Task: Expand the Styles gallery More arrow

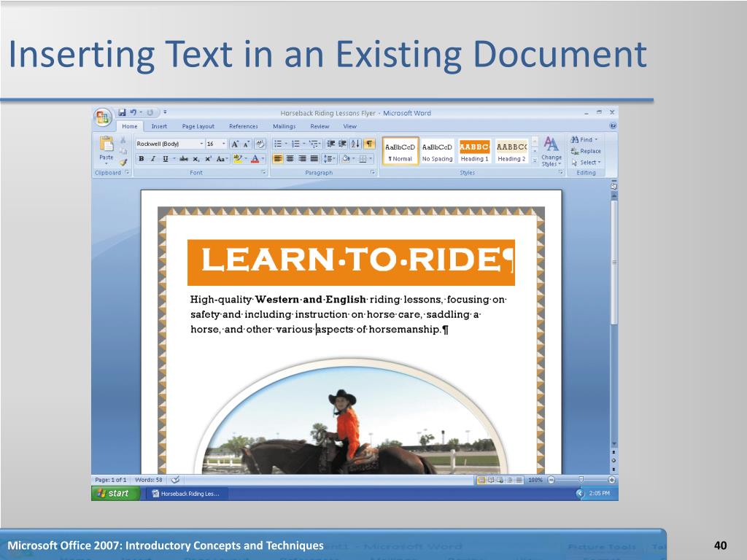Action: tap(535, 161)
